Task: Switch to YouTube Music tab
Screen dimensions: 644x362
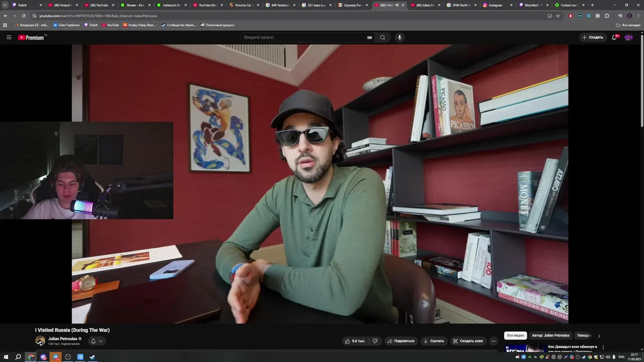Action: 207,5
